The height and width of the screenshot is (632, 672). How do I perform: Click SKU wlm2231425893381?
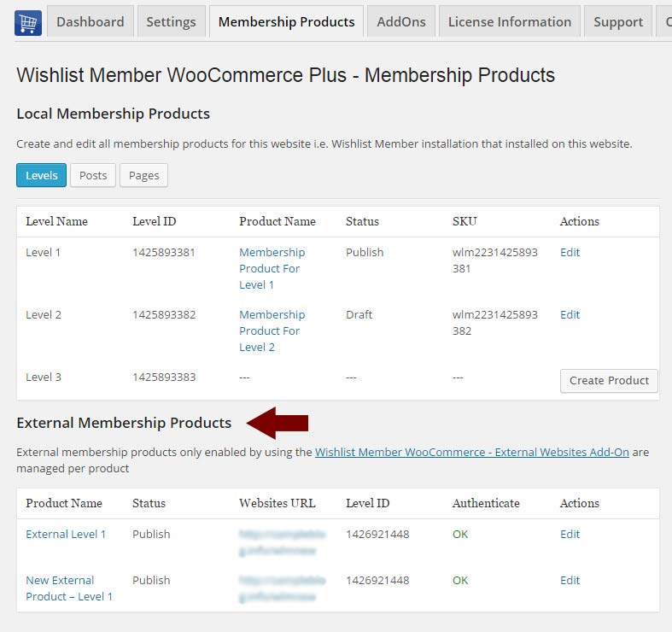[495, 260]
